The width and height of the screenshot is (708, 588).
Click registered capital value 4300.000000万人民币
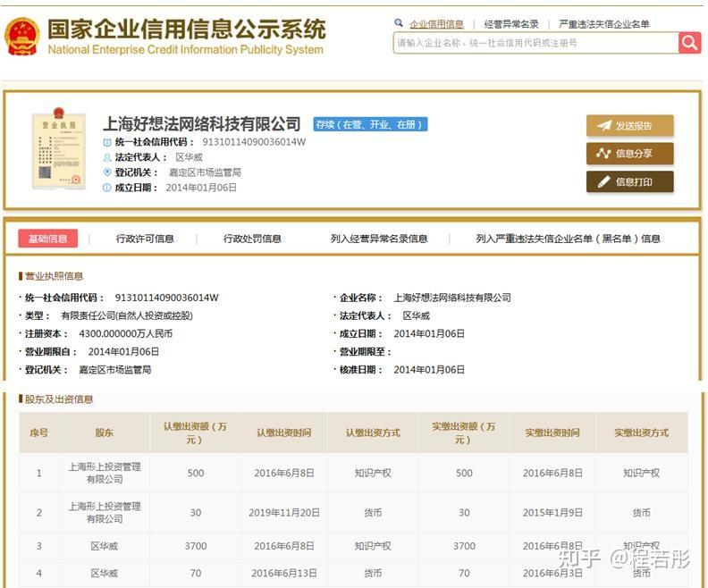125,333
